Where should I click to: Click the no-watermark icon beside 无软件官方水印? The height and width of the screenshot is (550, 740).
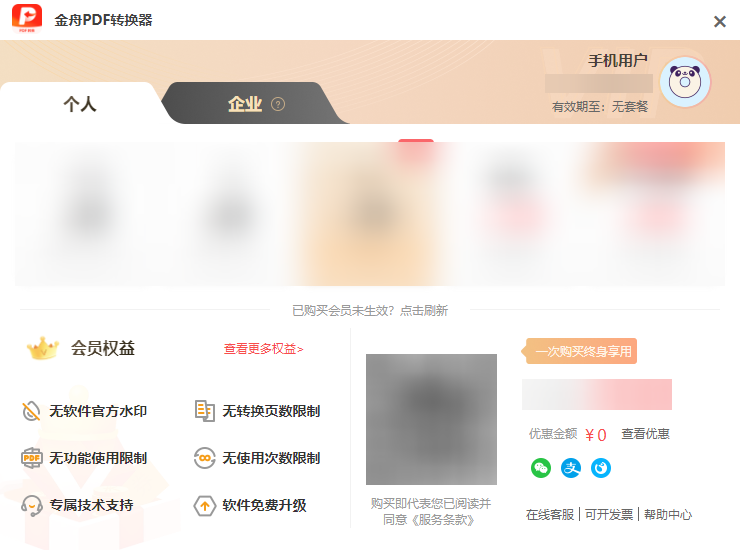coord(31,411)
